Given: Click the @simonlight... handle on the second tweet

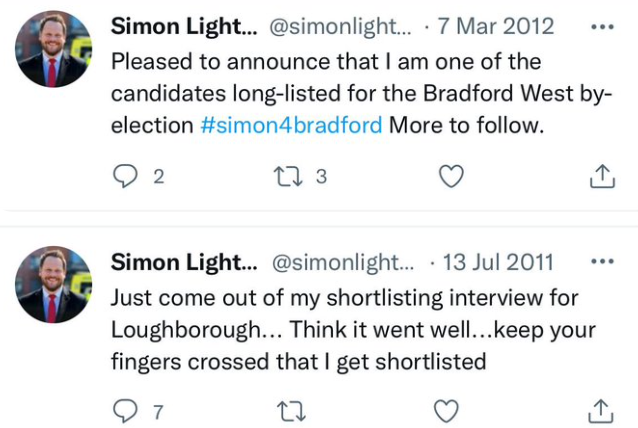Looking at the screenshot, I should click(x=342, y=263).
